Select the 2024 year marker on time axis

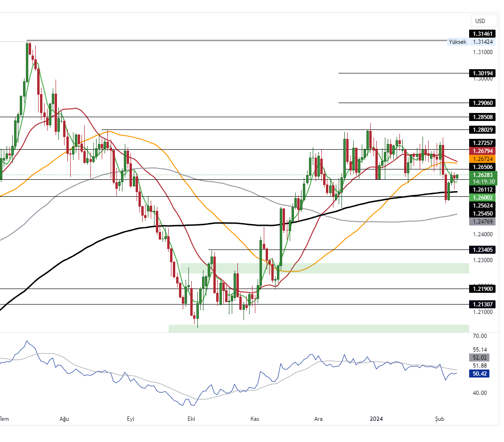coord(376,418)
